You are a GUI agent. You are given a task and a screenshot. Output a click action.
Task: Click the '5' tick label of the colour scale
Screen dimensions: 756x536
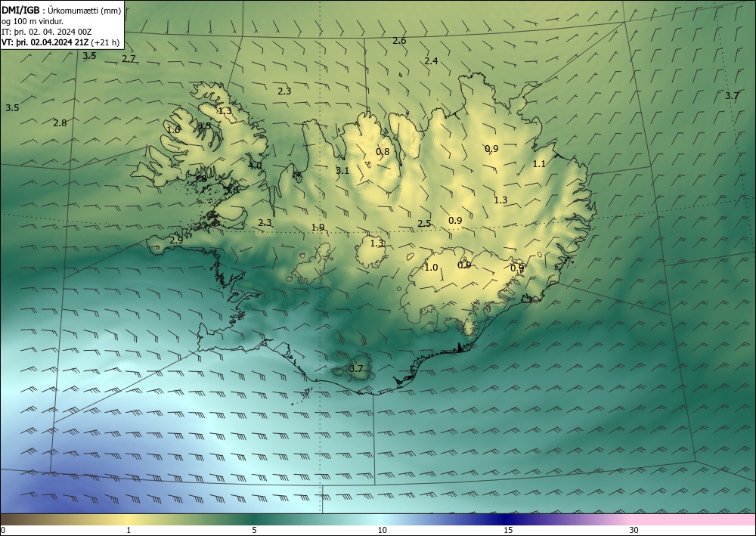click(x=255, y=531)
